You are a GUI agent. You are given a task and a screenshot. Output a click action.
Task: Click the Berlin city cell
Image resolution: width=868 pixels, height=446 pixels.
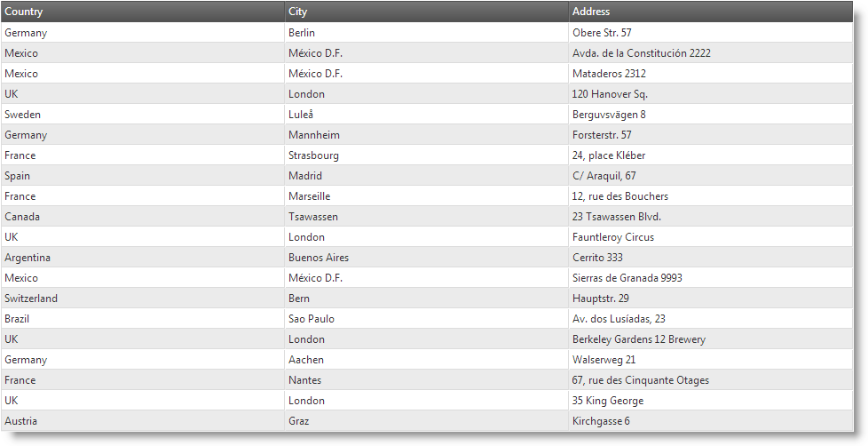click(303, 33)
